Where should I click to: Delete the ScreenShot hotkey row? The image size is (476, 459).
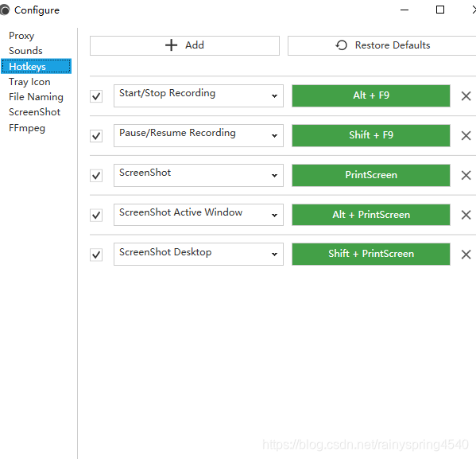(466, 175)
